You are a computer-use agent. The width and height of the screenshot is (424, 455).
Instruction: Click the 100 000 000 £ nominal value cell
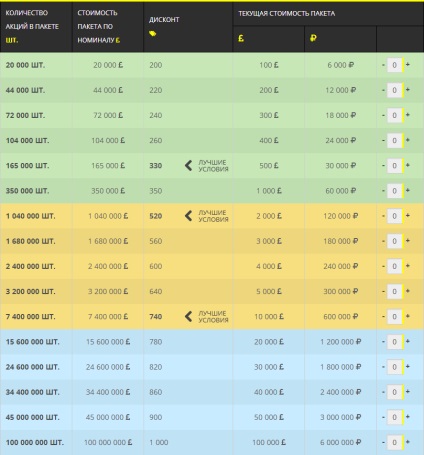click(108, 442)
